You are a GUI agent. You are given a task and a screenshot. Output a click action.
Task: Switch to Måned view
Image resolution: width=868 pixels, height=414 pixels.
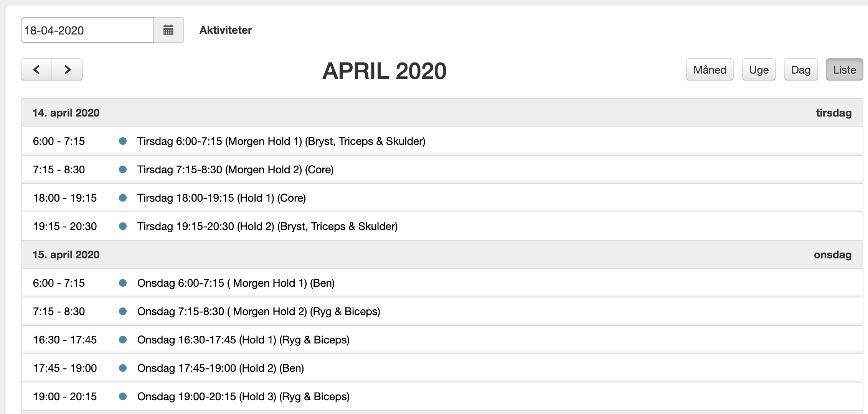[x=710, y=70]
